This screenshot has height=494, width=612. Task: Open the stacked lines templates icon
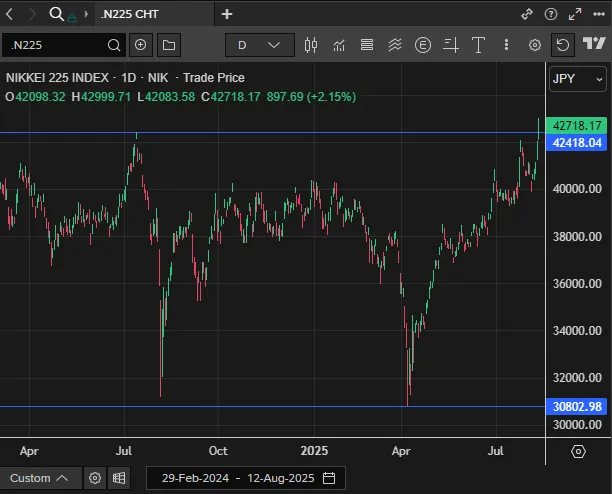pos(367,45)
